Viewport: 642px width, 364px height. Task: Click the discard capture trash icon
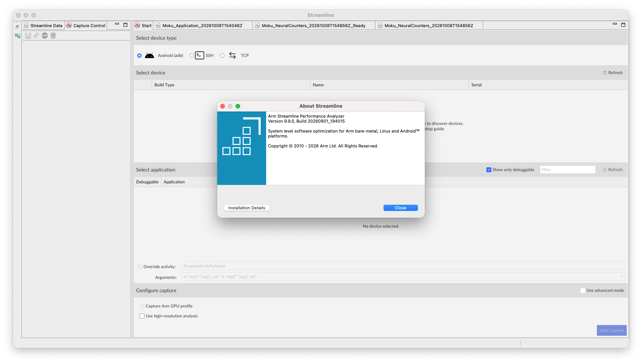pos(53,36)
